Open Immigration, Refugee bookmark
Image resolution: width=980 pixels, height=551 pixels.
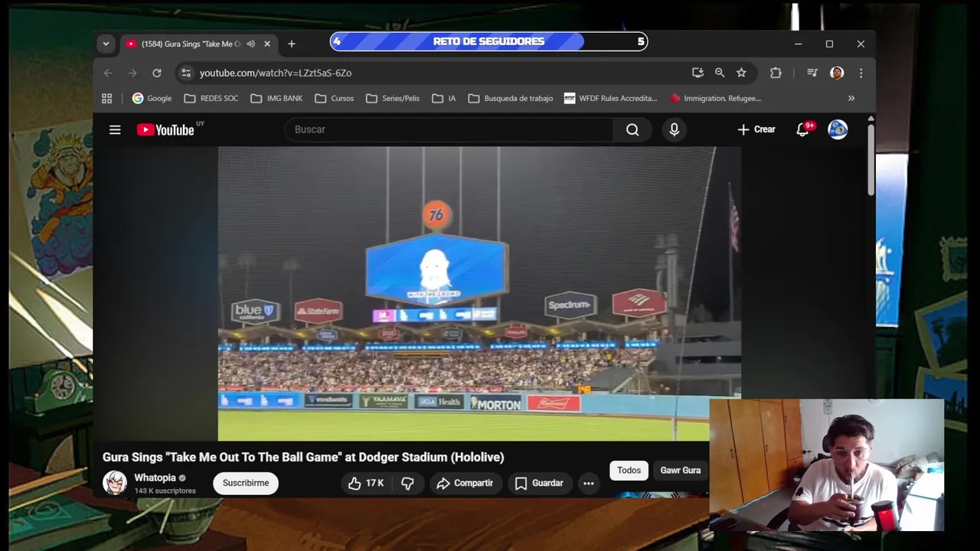pyautogui.click(x=715, y=98)
